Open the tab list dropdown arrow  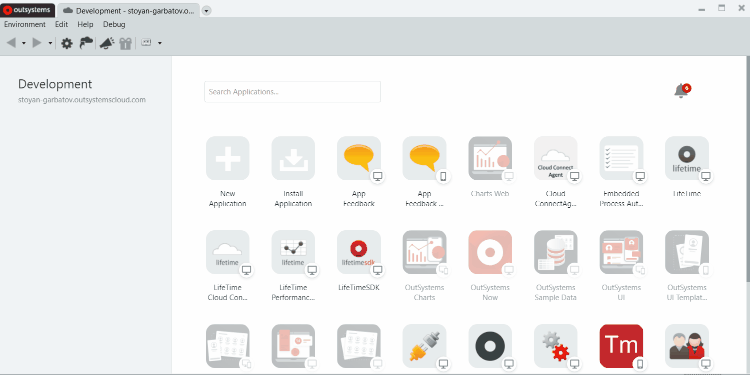pyautogui.click(x=206, y=11)
